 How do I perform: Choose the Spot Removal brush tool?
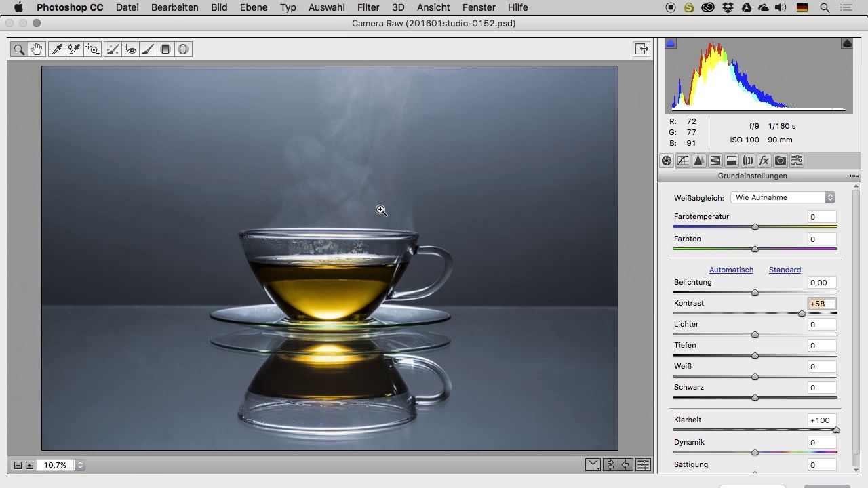pyautogui.click(x=113, y=49)
